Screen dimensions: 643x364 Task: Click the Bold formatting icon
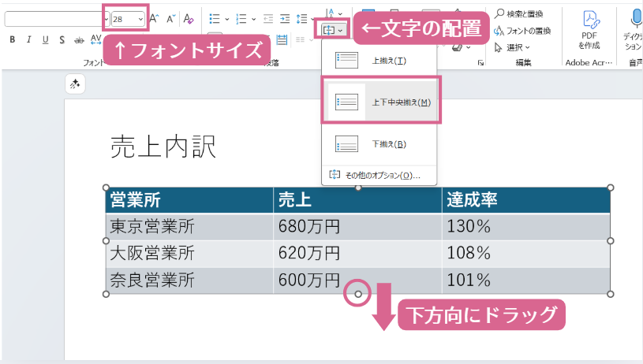point(11,40)
